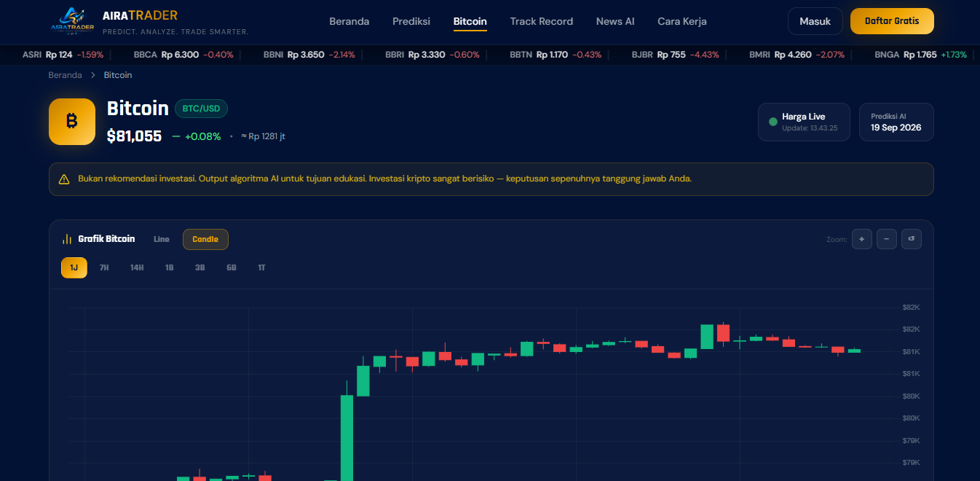This screenshot has height=481, width=980.
Task: Reset chart zoom with the refresh icon
Action: [912, 239]
